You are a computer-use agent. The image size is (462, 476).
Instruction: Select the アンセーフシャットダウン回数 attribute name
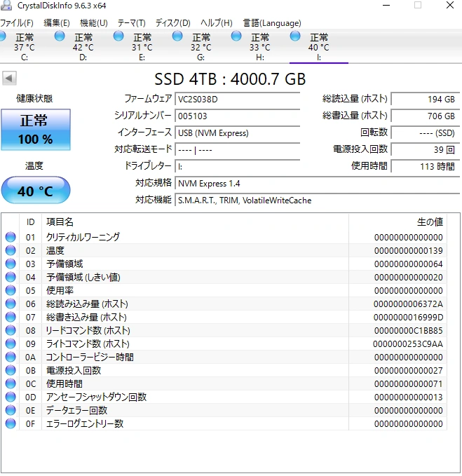tap(96, 397)
